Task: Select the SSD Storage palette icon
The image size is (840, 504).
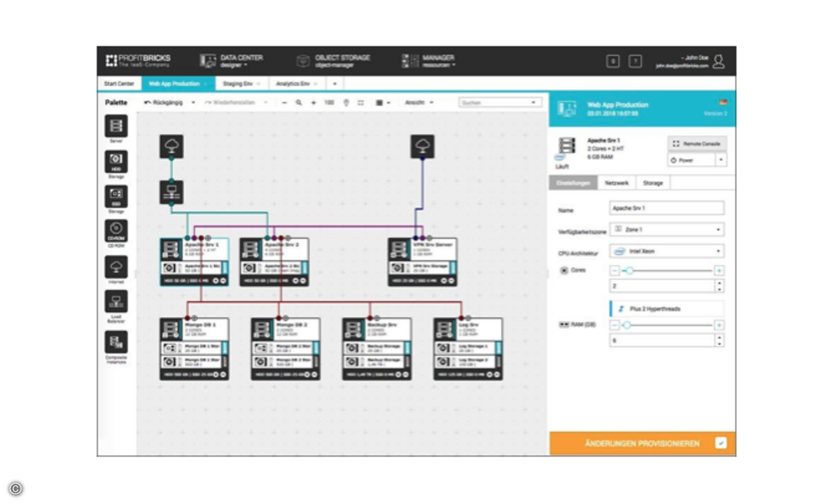Action: tap(116, 196)
